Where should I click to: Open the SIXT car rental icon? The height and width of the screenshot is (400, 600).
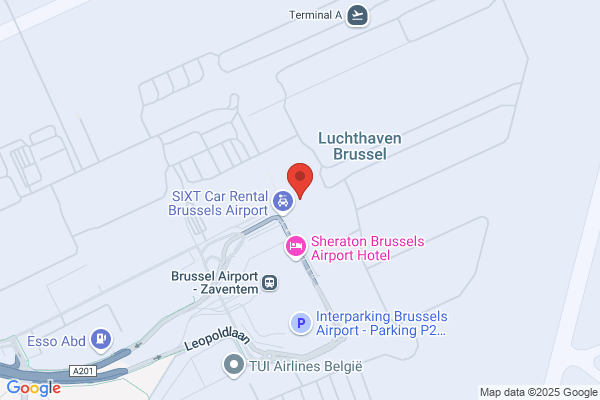pos(283,201)
